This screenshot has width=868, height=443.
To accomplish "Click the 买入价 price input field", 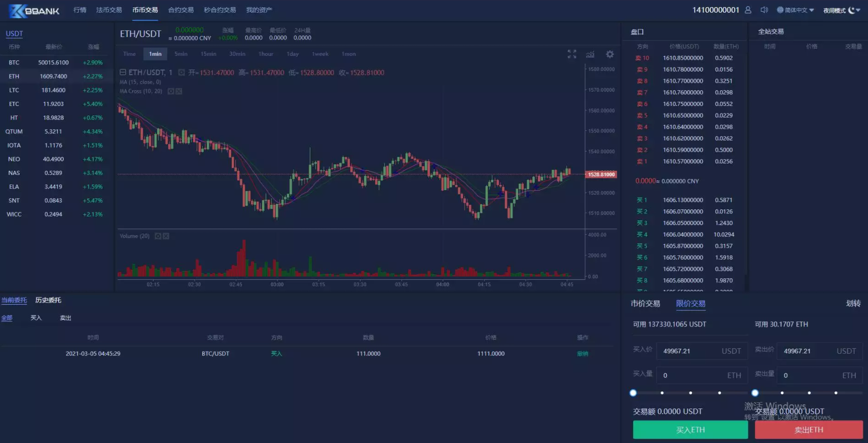I will [x=691, y=351].
